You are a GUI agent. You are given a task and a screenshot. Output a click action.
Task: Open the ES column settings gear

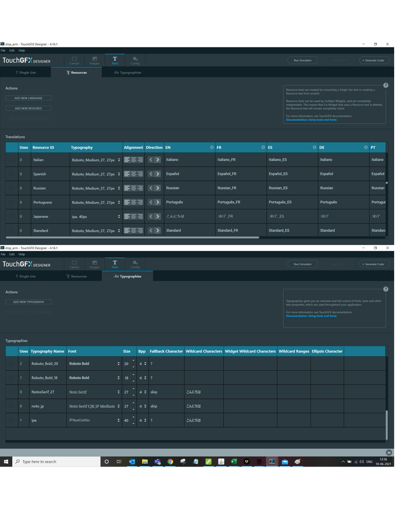click(314, 148)
